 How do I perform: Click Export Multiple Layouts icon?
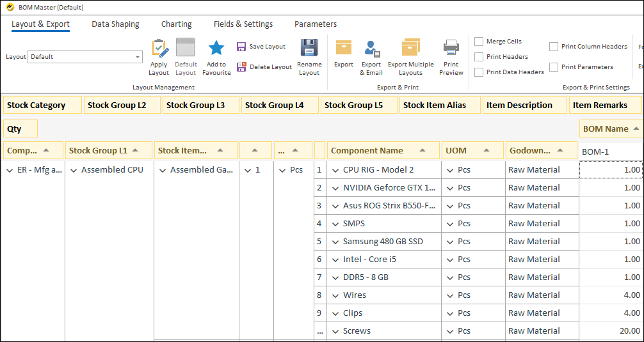point(410,49)
